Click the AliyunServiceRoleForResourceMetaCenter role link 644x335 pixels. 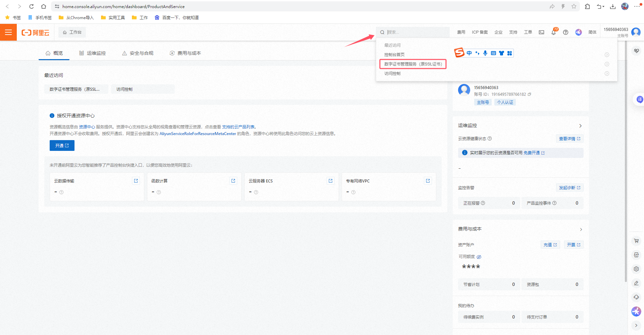pyautogui.click(x=198, y=133)
